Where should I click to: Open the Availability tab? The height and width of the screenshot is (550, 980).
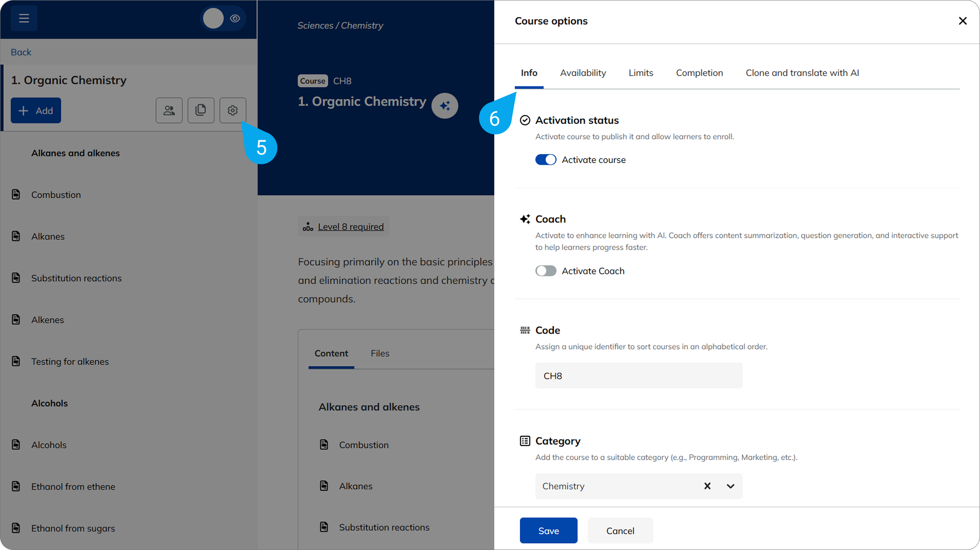tap(583, 73)
